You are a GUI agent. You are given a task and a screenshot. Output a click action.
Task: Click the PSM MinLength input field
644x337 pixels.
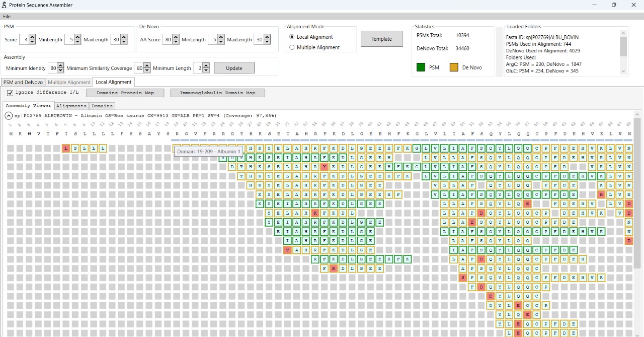tap(70, 39)
